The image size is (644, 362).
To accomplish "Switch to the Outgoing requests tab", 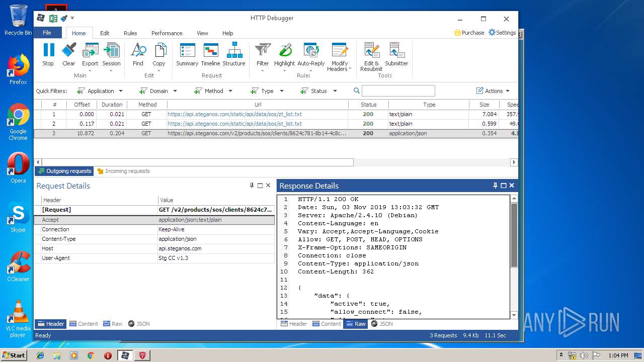I will click(64, 171).
